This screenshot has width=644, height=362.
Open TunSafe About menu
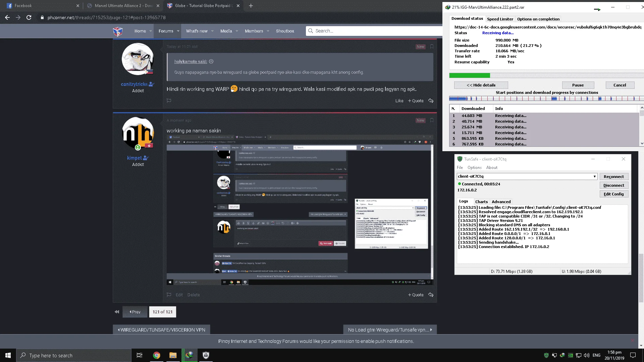pyautogui.click(x=492, y=168)
